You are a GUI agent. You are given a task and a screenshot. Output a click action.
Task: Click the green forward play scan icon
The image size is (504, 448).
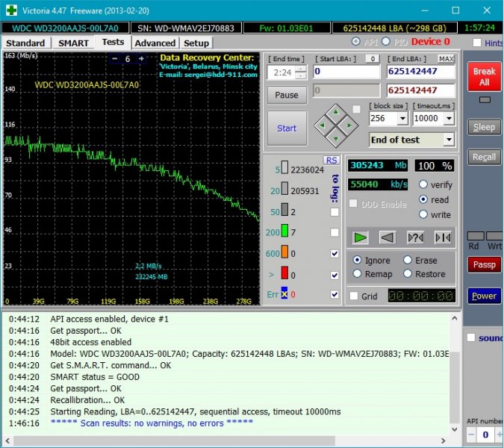pyautogui.click(x=361, y=237)
